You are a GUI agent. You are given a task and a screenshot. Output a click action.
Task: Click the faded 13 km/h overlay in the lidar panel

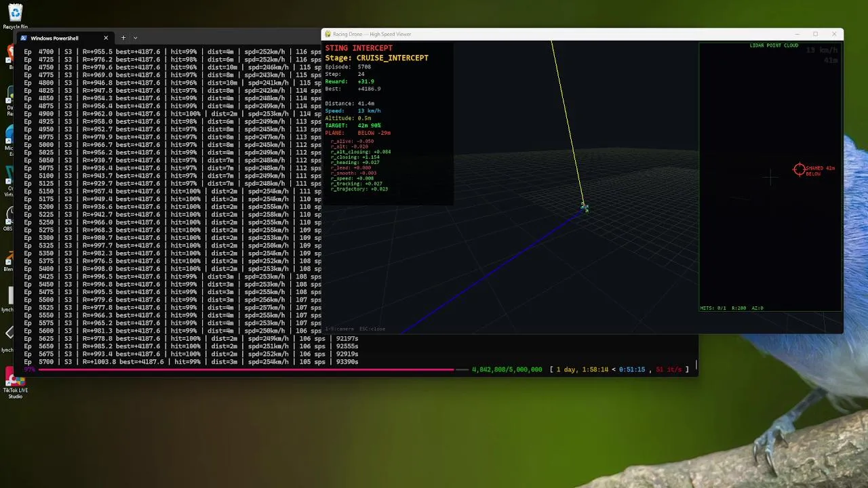pos(821,51)
